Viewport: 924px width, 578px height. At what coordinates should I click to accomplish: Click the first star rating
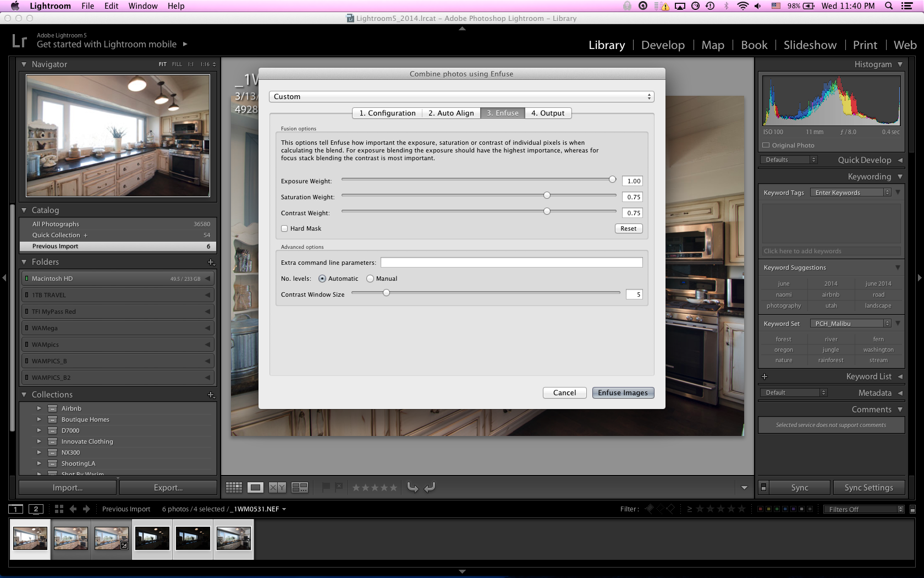356,488
